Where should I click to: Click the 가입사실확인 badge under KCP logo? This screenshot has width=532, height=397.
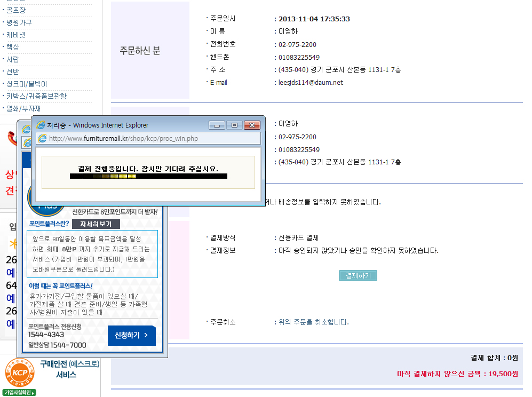pyautogui.click(x=19, y=393)
